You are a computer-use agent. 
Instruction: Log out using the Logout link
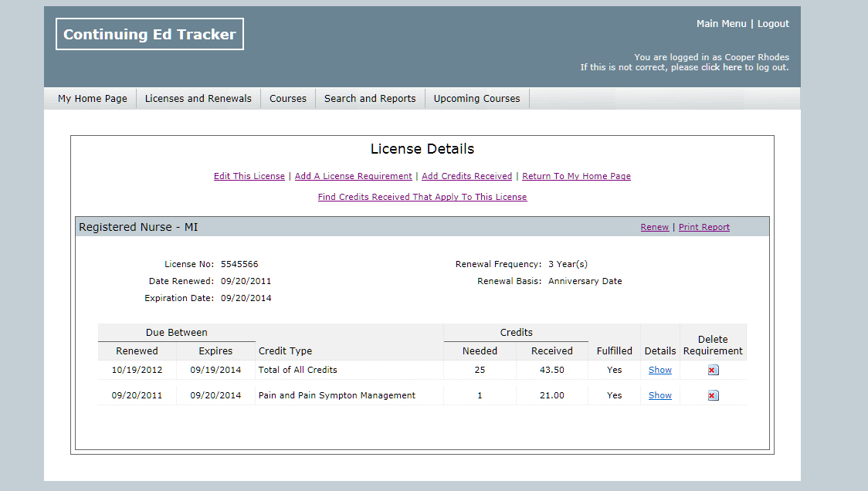pos(773,24)
